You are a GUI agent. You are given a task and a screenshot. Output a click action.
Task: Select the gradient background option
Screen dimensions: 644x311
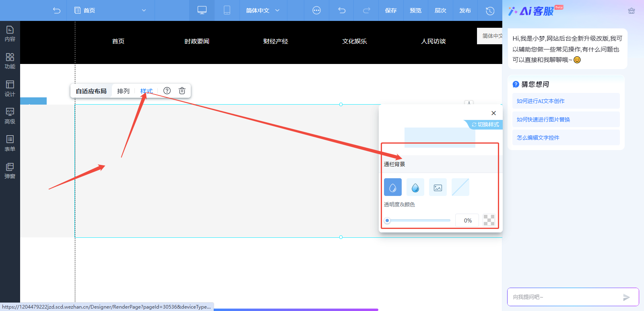415,187
